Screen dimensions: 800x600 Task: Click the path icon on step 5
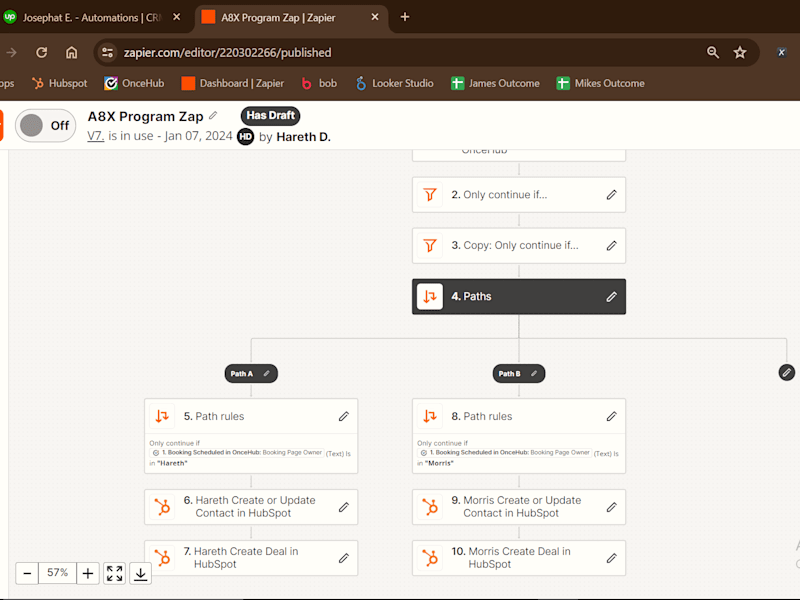(x=162, y=416)
